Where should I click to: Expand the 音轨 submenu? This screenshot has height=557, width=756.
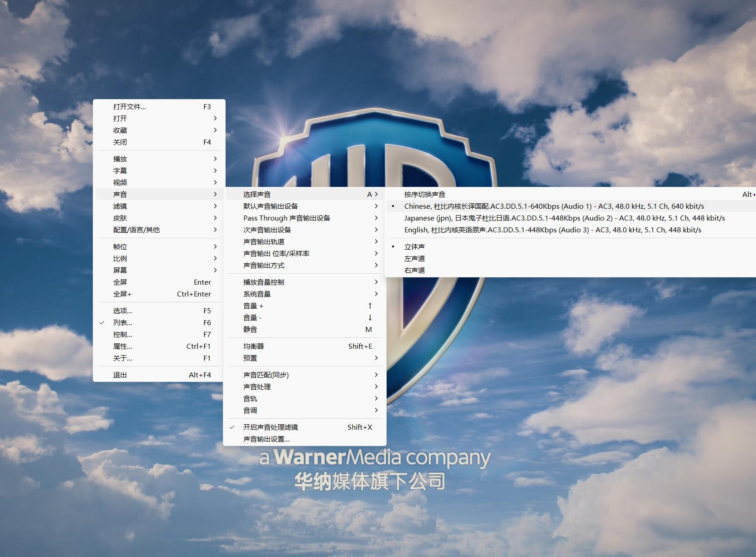click(305, 398)
